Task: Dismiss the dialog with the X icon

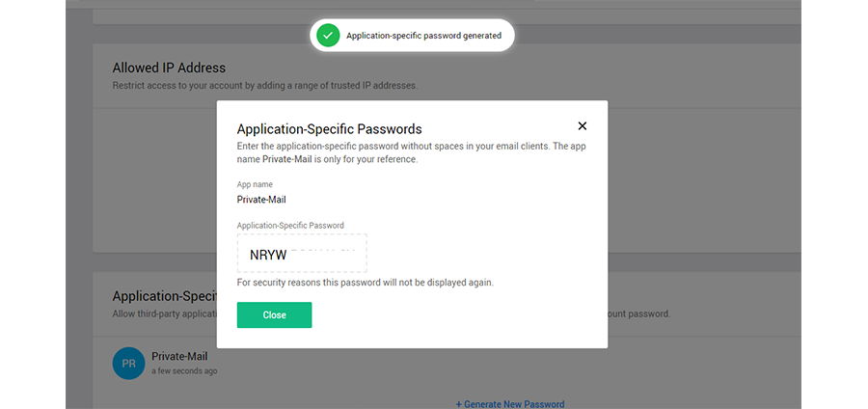Action: (582, 125)
